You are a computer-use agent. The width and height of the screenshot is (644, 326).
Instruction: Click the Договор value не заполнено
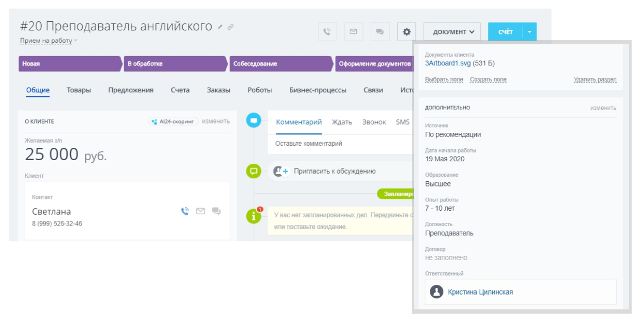(x=446, y=258)
